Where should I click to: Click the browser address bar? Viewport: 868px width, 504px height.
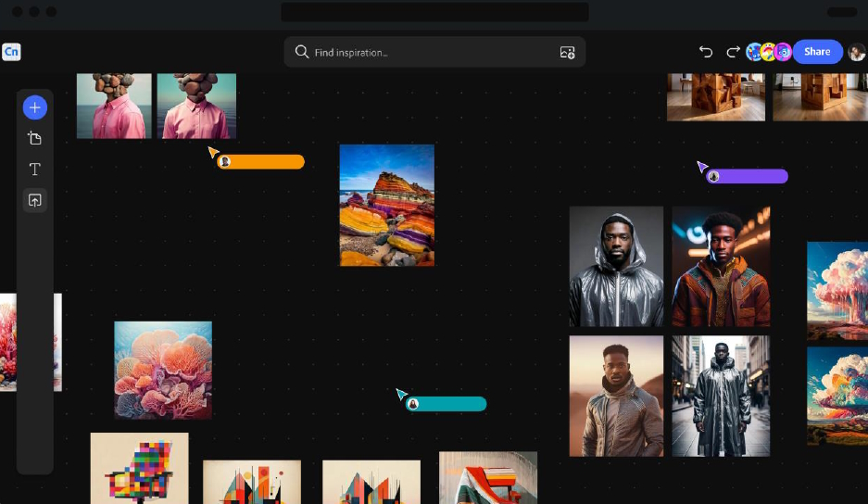click(x=434, y=12)
